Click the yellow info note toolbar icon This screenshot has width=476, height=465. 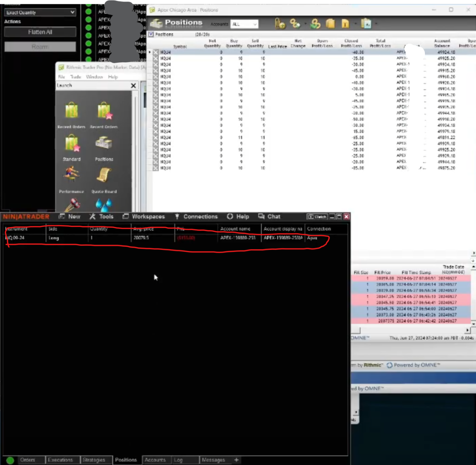(345, 24)
